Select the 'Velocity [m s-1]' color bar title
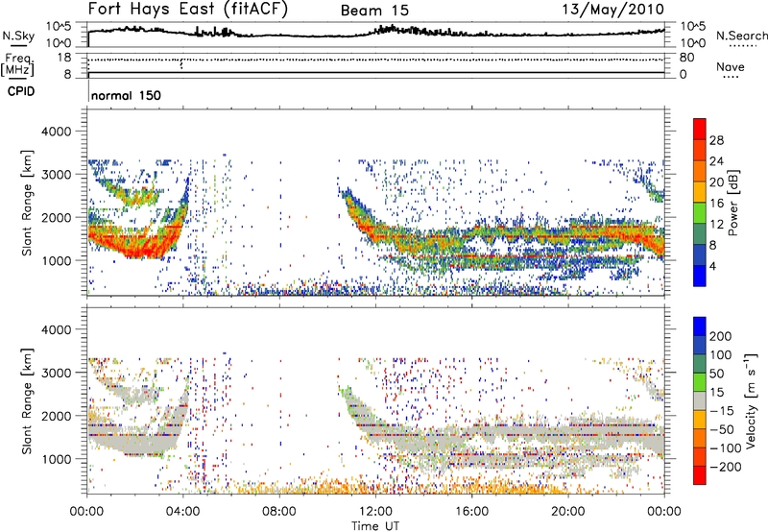 750,400
